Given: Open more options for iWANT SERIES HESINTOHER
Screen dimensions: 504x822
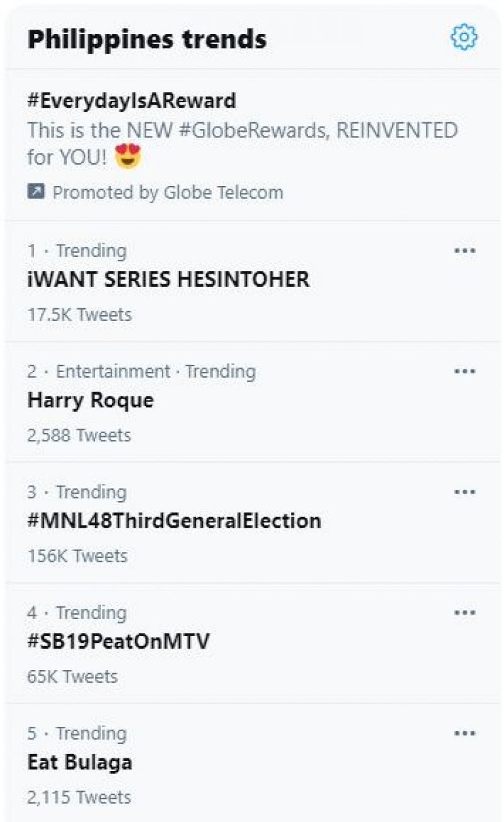Looking at the screenshot, I should (464, 251).
